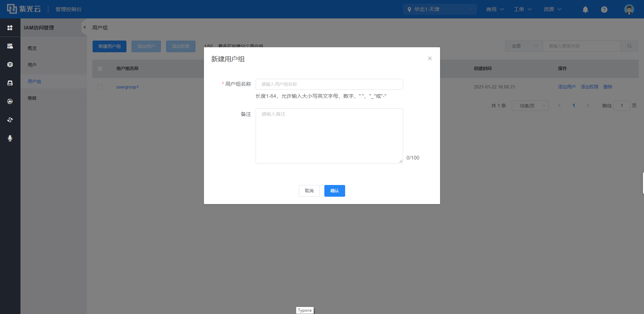Screen dimensions: 644x314
Task: Open the 10条/页 page size dropdown
Action: (530, 106)
